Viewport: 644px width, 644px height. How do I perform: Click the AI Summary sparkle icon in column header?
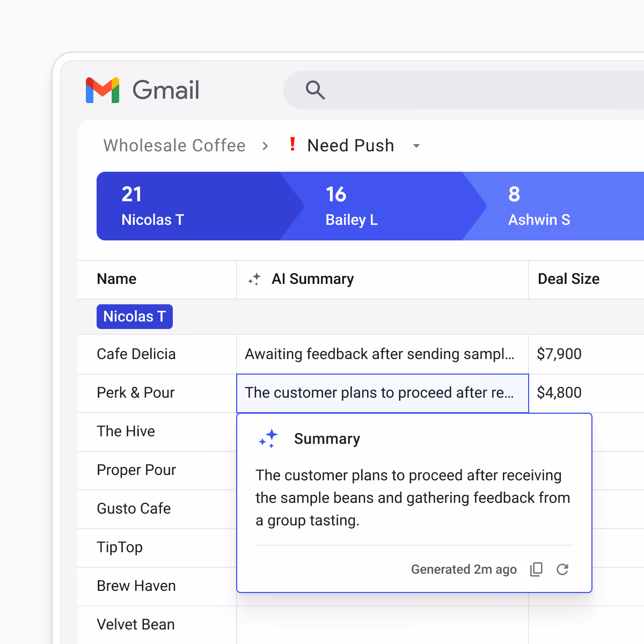[x=254, y=279]
